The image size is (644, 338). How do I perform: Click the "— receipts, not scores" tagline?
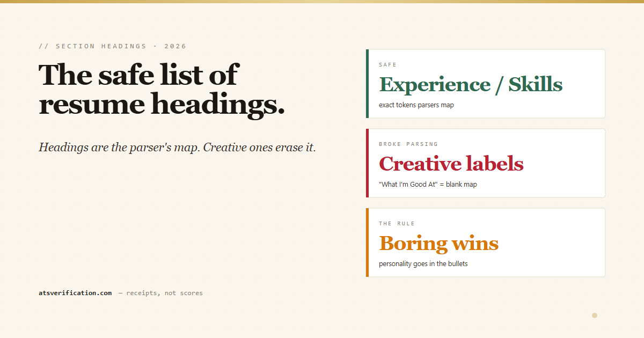coord(160,293)
